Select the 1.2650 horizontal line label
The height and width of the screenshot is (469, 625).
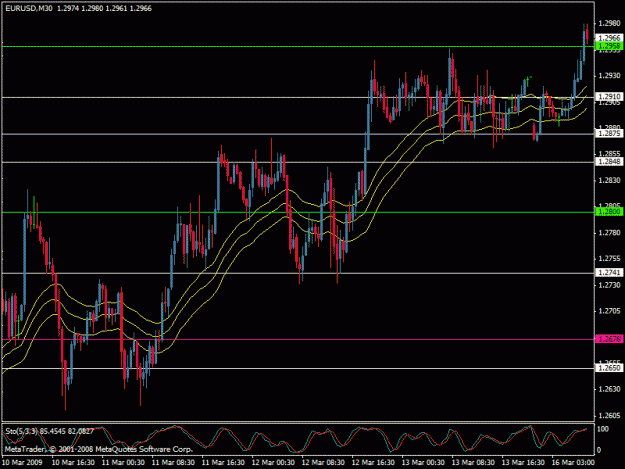(x=609, y=368)
